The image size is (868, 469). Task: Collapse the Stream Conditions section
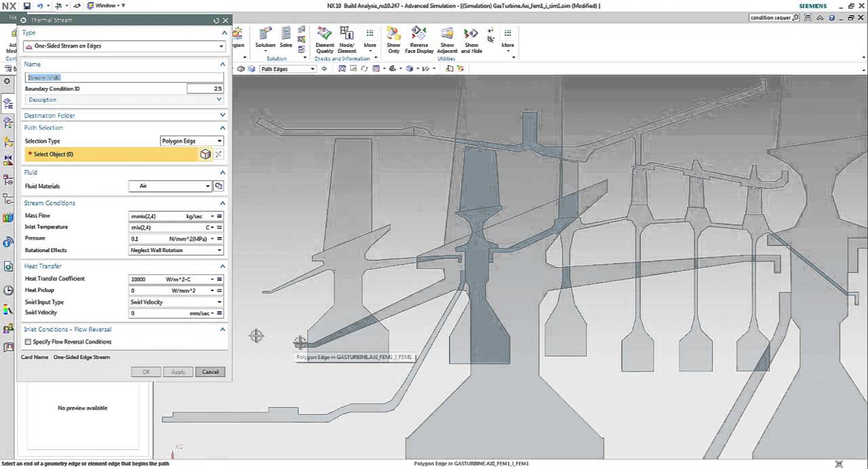[223, 203]
